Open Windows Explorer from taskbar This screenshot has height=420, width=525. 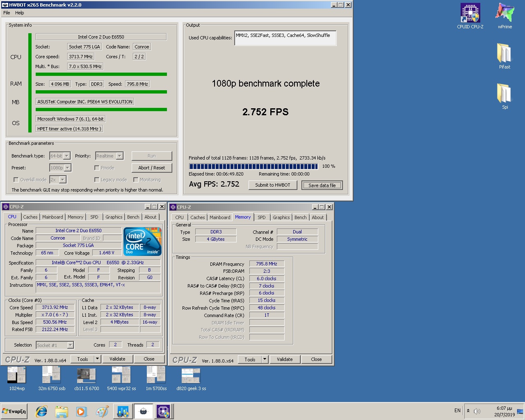tap(62, 411)
